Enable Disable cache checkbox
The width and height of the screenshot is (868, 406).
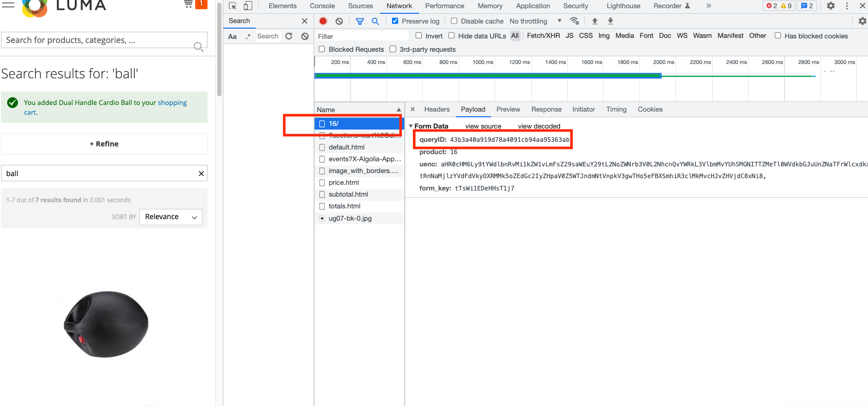454,21
